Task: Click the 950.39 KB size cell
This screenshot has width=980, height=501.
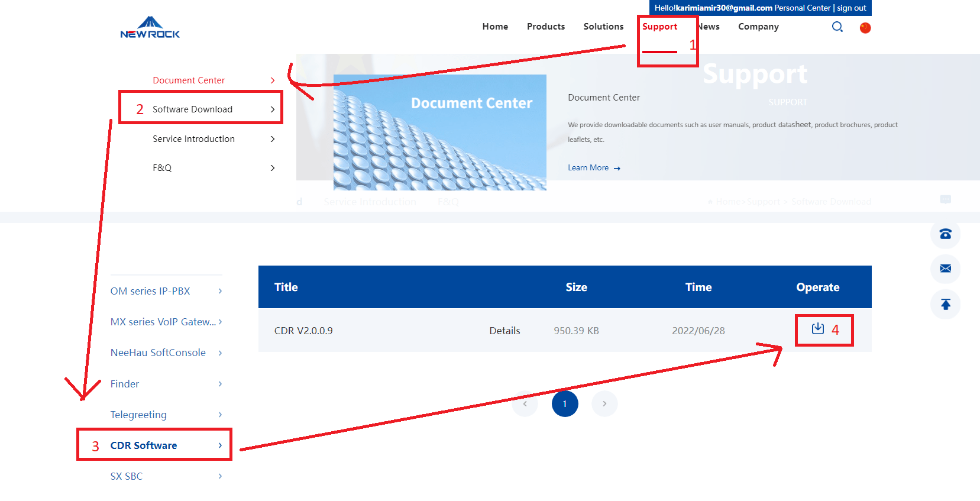Action: pyautogui.click(x=576, y=331)
